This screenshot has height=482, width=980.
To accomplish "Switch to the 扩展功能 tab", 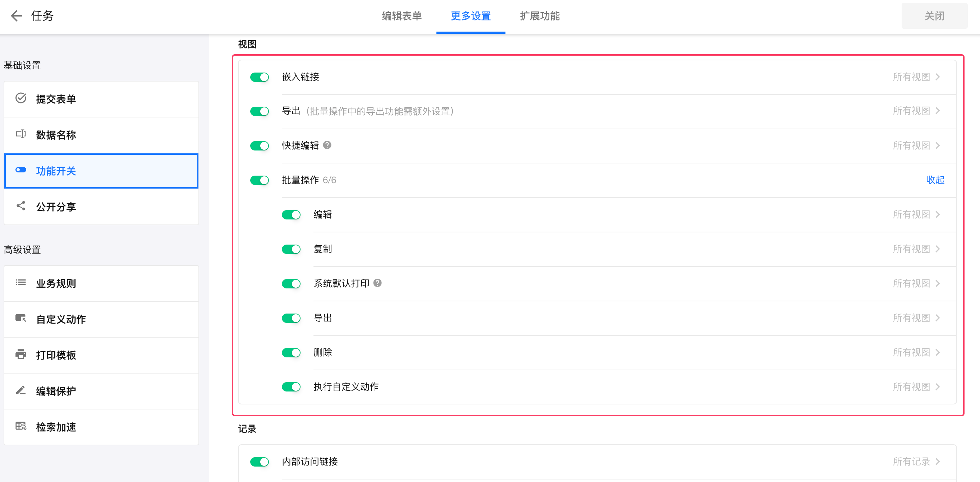I will pos(540,16).
